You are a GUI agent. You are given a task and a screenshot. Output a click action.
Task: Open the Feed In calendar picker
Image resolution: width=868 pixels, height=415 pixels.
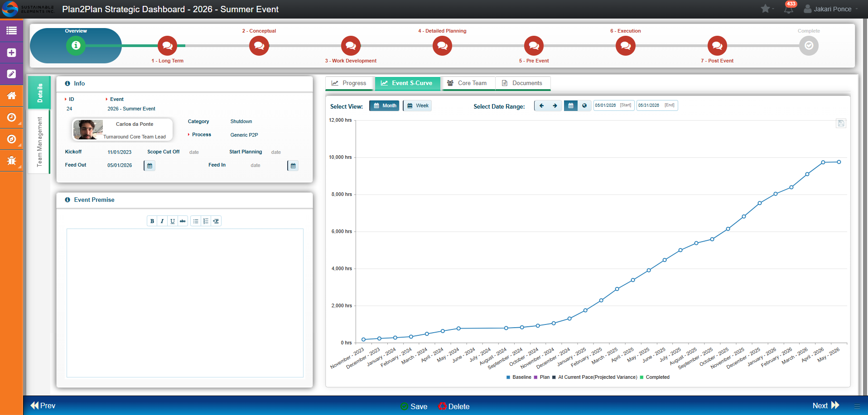[x=293, y=166]
